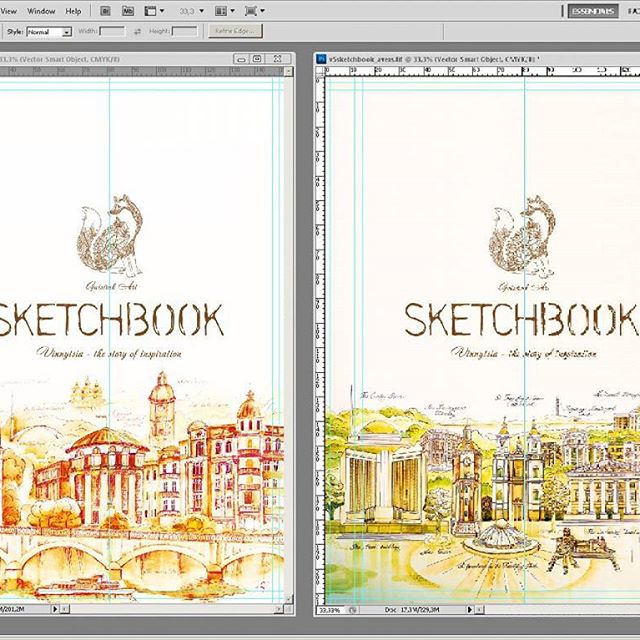Click the status icon beside 33,33% zoom field
Screen dimensions: 640x640
(352, 610)
